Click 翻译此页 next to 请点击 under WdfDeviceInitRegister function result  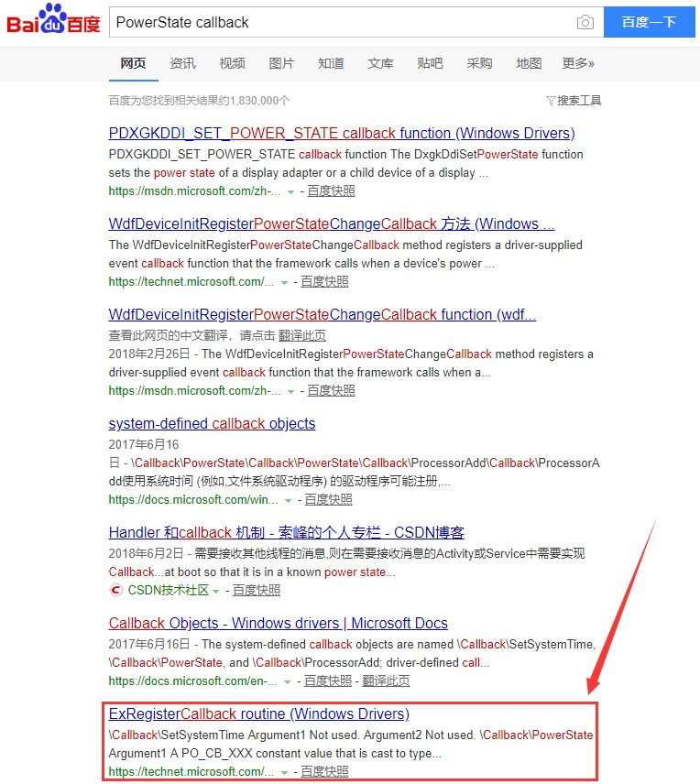tap(301, 335)
